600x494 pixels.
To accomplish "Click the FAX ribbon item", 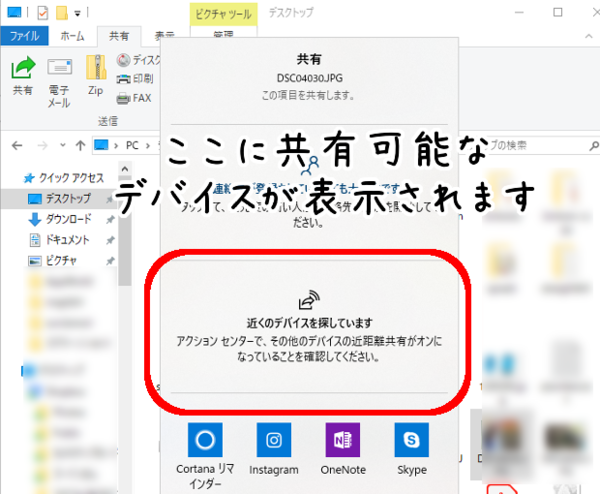I will [x=134, y=98].
